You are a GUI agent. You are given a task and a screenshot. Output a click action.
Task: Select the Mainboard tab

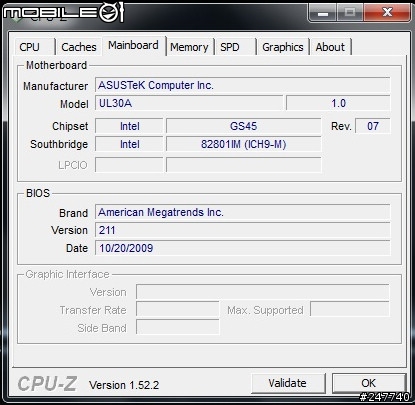click(x=133, y=45)
